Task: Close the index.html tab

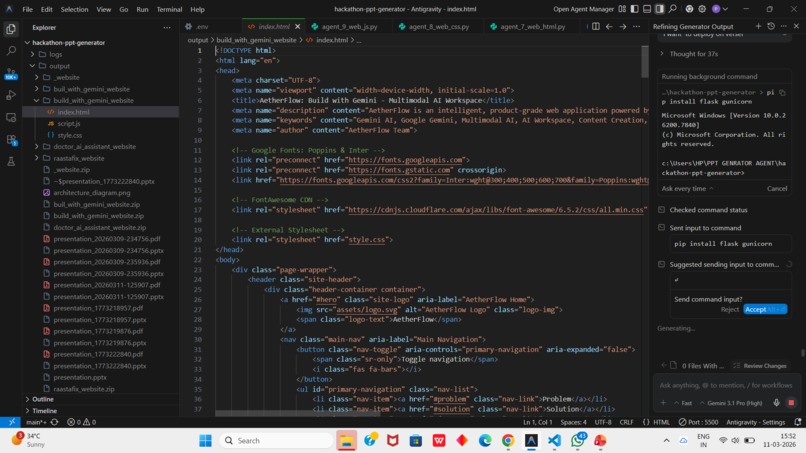Action: [x=298, y=26]
